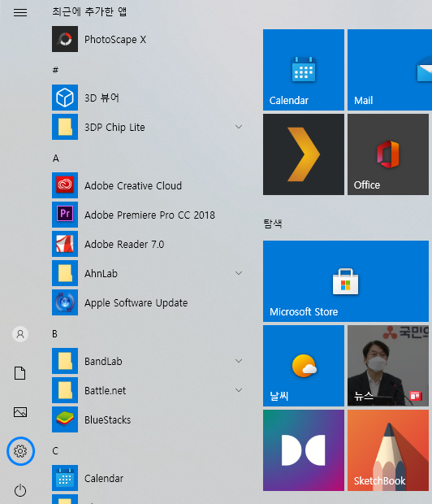Open the BandLab folder icon
Viewport: 432px width, 504px height.
pos(65,361)
